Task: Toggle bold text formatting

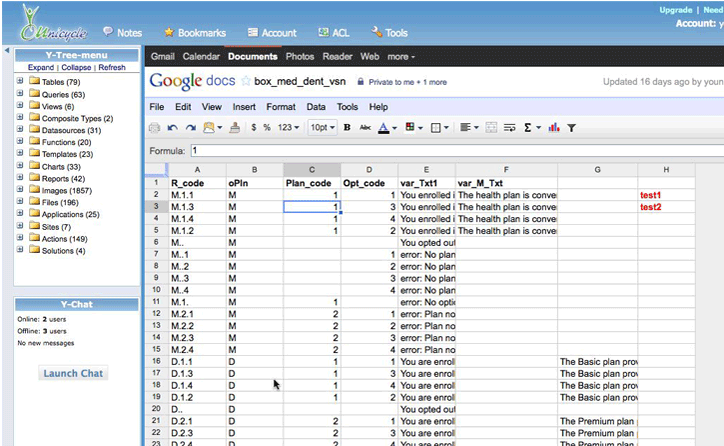Action: coord(347,128)
